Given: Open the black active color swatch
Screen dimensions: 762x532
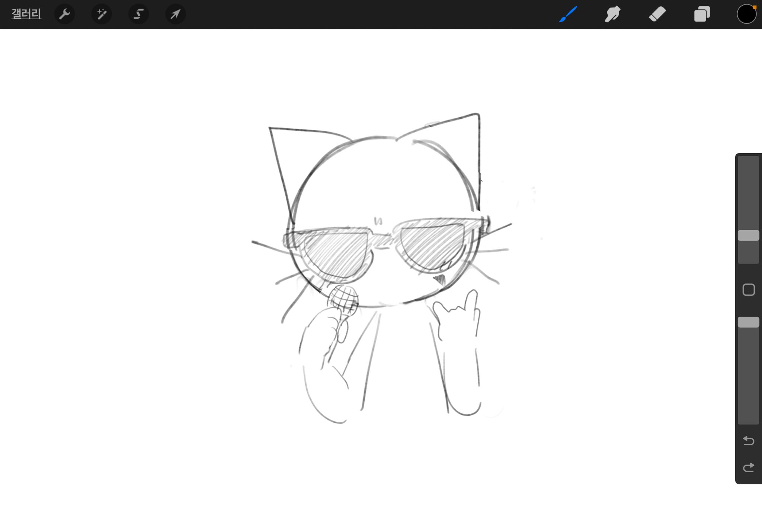Looking at the screenshot, I should (x=746, y=14).
